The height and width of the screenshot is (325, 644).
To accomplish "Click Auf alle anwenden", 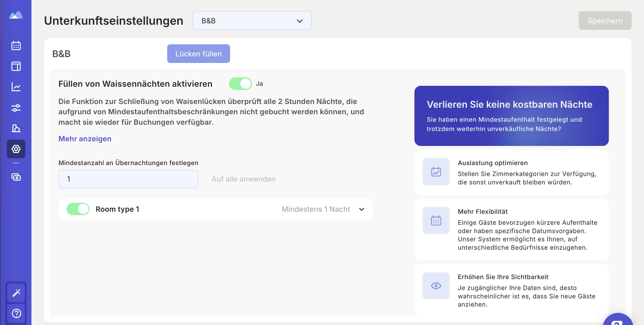I will pyautogui.click(x=244, y=179).
